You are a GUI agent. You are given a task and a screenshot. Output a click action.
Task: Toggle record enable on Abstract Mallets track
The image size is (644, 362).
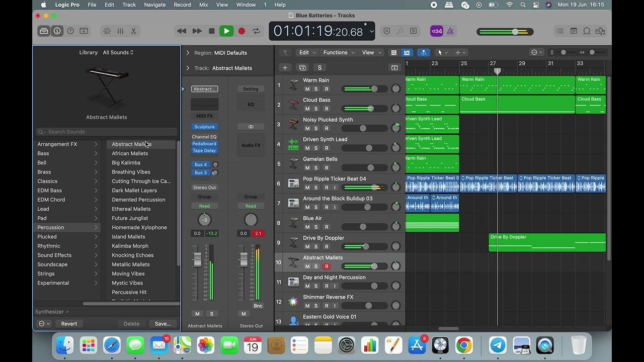[326, 266]
